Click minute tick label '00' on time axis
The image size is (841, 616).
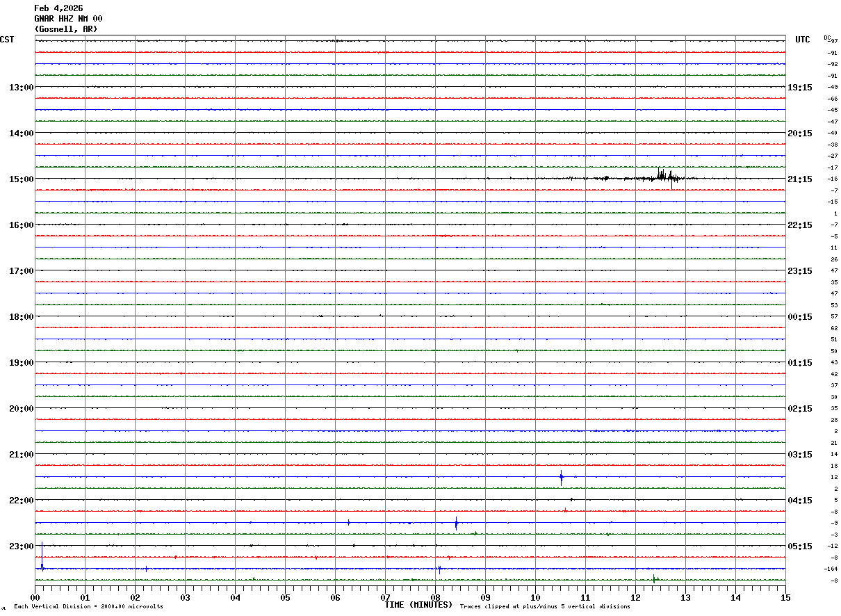click(x=35, y=597)
